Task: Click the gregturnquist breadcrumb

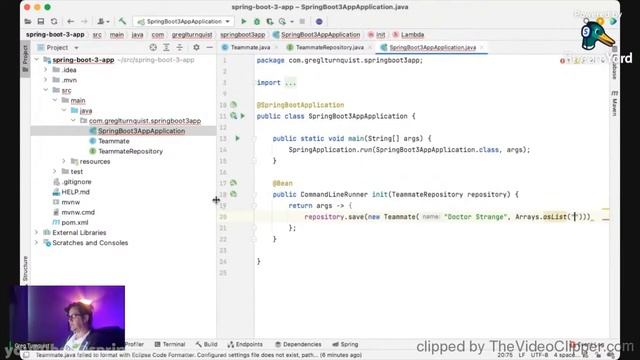Action: pos(192,35)
